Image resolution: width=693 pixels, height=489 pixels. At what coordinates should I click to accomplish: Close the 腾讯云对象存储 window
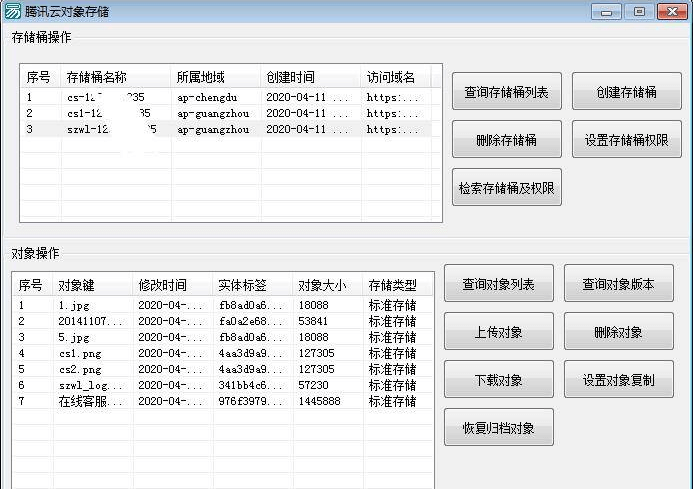pos(672,11)
